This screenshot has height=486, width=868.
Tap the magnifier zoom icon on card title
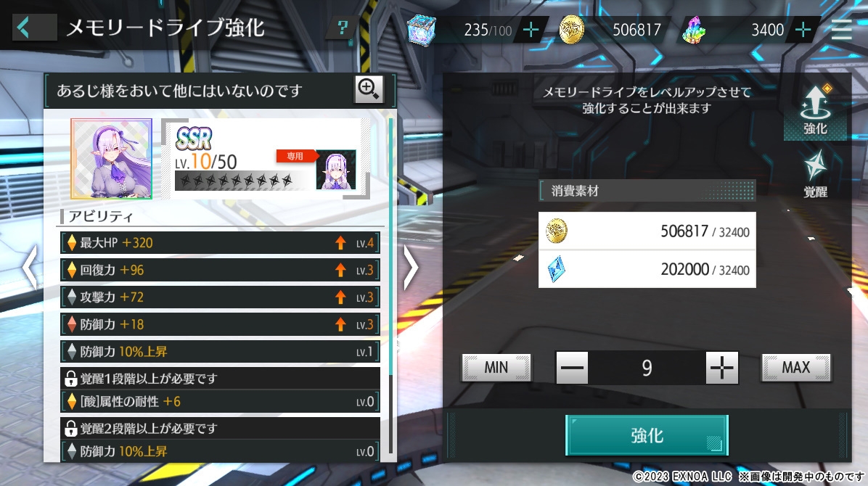[x=369, y=89]
